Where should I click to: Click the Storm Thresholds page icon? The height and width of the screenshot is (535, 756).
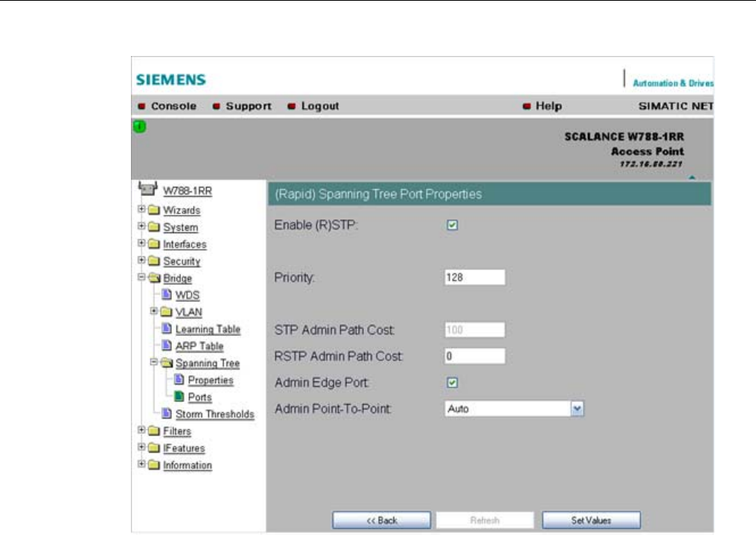pos(166,413)
